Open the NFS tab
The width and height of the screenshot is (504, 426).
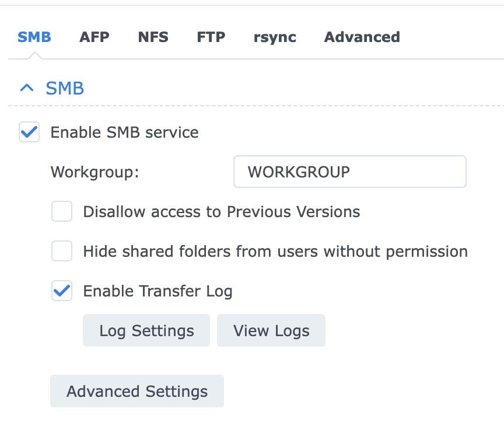(153, 37)
